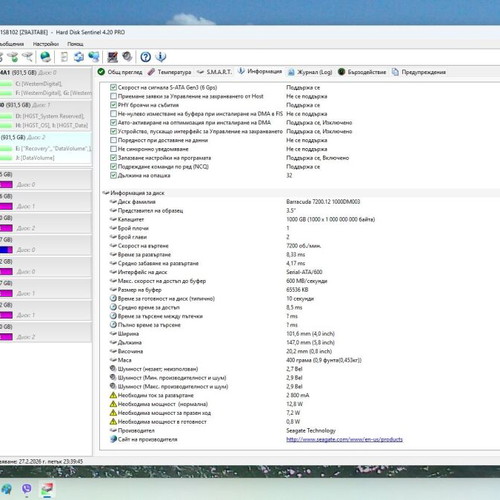The width and height of the screenshot is (500, 500).
Task: Click the blue circular arrows refresh icon
Action: click(79, 57)
